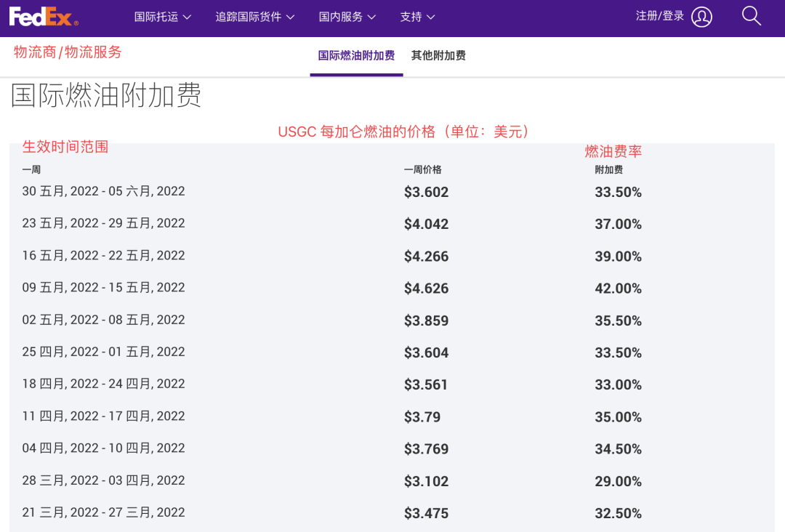This screenshot has width=785, height=532.
Task: Expand the 支持 dropdown
Action: click(416, 16)
